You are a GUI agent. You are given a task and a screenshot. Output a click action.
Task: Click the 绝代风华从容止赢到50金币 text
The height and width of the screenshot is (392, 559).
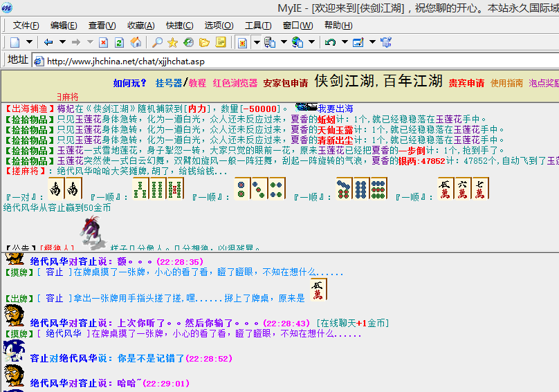coord(57,207)
